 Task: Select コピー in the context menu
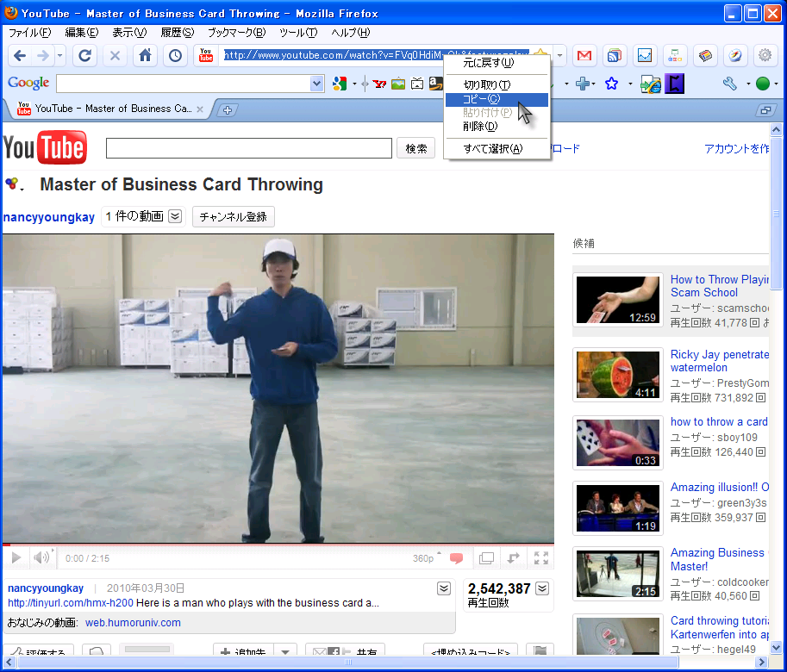(481, 99)
